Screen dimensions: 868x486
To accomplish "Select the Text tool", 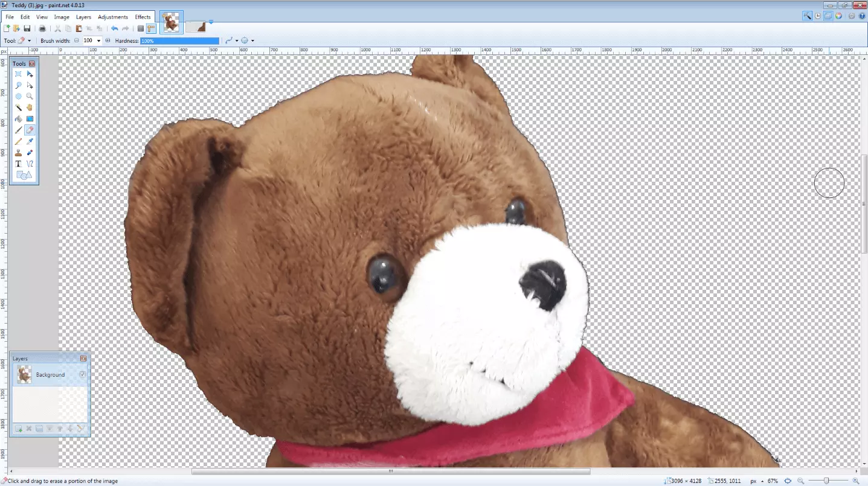I will [19, 164].
